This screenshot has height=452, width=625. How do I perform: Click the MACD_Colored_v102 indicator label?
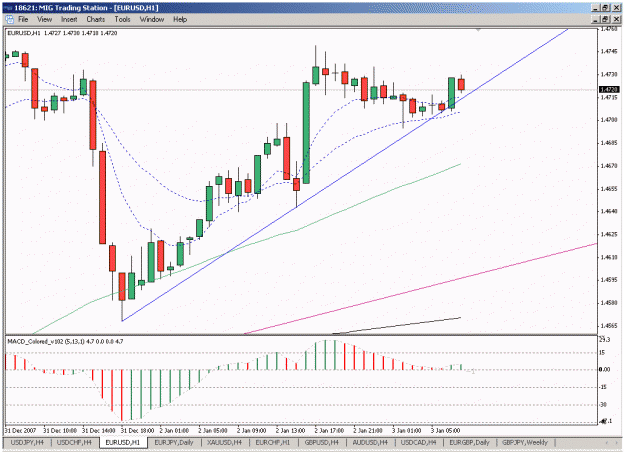click(x=65, y=341)
